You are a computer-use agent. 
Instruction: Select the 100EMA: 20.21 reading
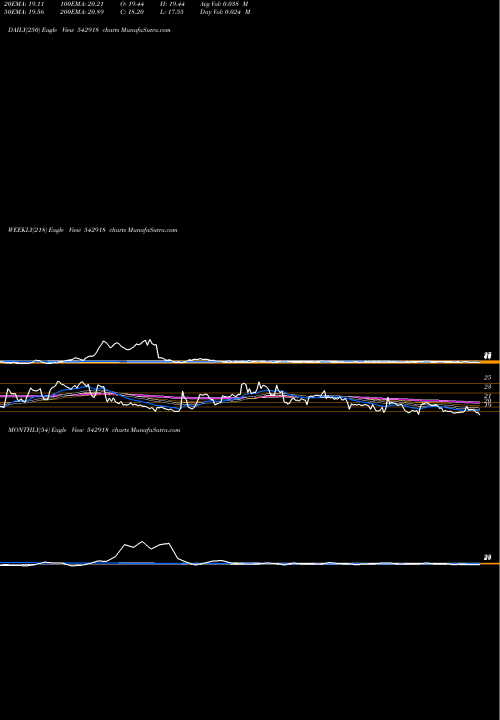(84, 4)
